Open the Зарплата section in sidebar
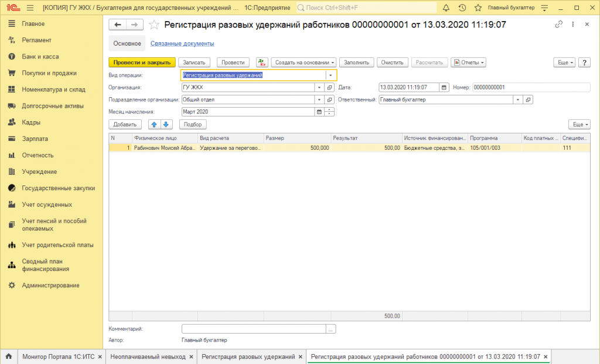The image size is (600, 364). click(35, 139)
